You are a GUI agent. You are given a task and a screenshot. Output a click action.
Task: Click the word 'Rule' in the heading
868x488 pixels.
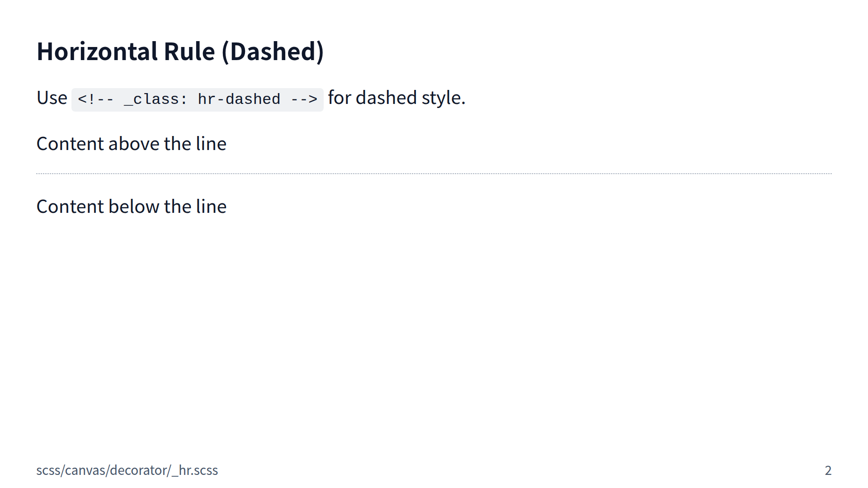[x=189, y=52]
